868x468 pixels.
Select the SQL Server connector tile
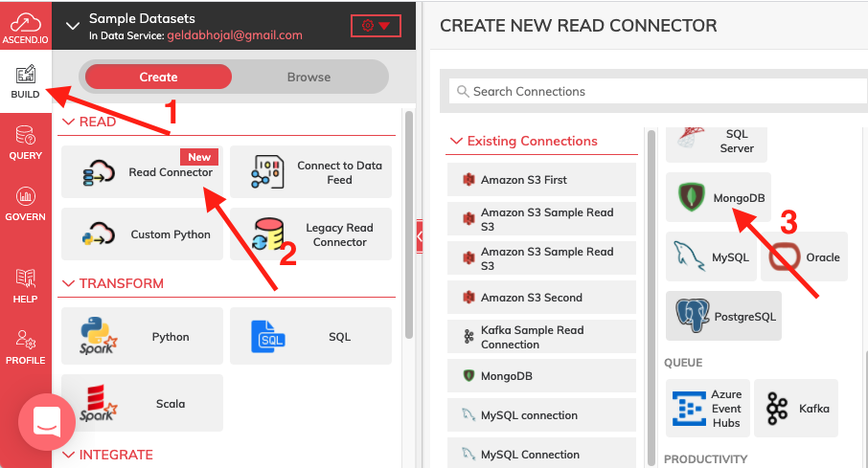(717, 143)
